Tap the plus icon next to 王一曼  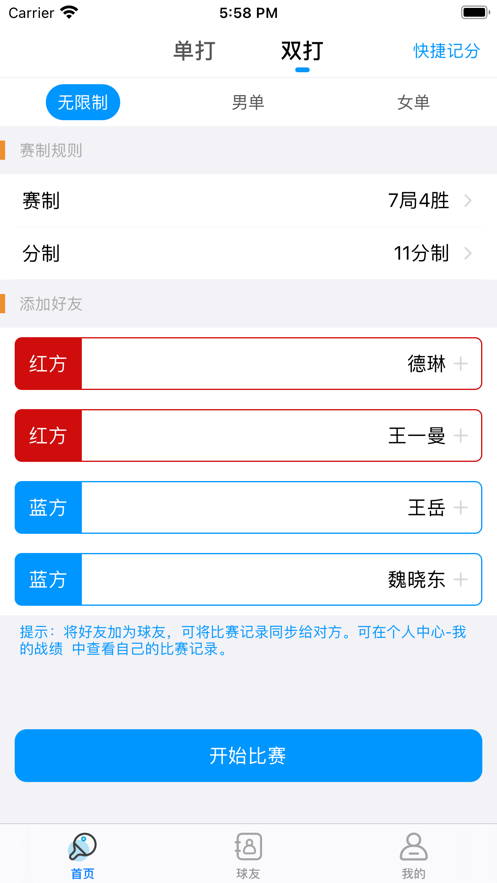[461, 436]
